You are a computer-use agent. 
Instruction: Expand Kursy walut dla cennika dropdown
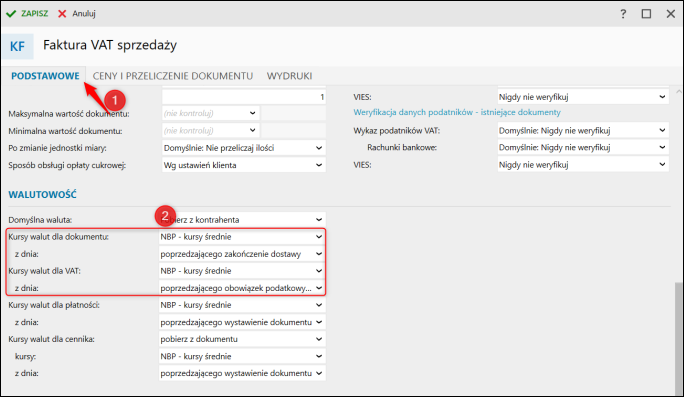(x=243, y=339)
